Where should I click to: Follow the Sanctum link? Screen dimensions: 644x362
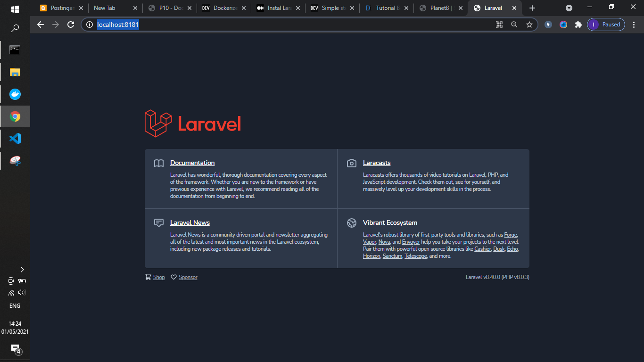(x=392, y=256)
